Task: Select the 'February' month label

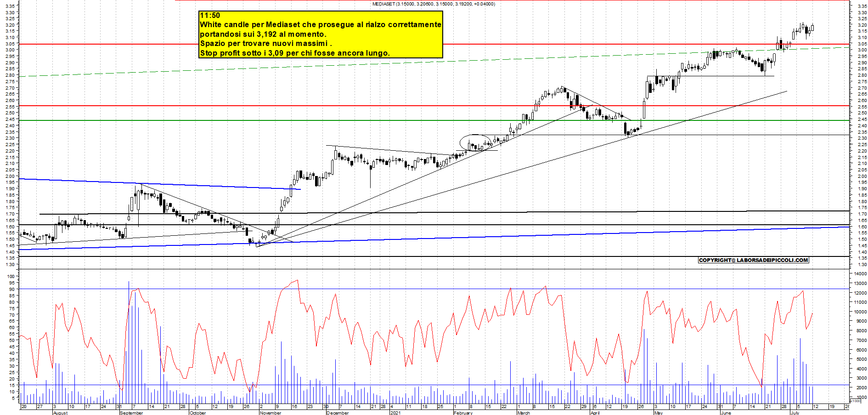Action: tap(463, 413)
